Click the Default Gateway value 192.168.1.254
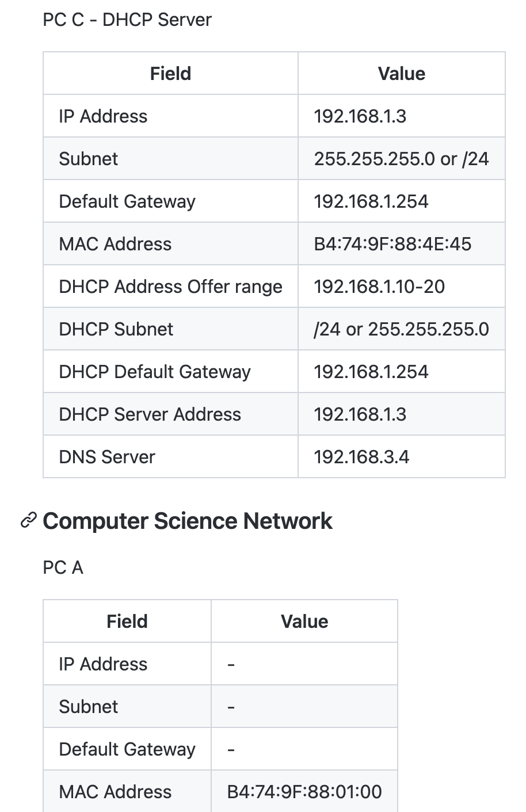This screenshot has height=812, width=526. click(372, 201)
